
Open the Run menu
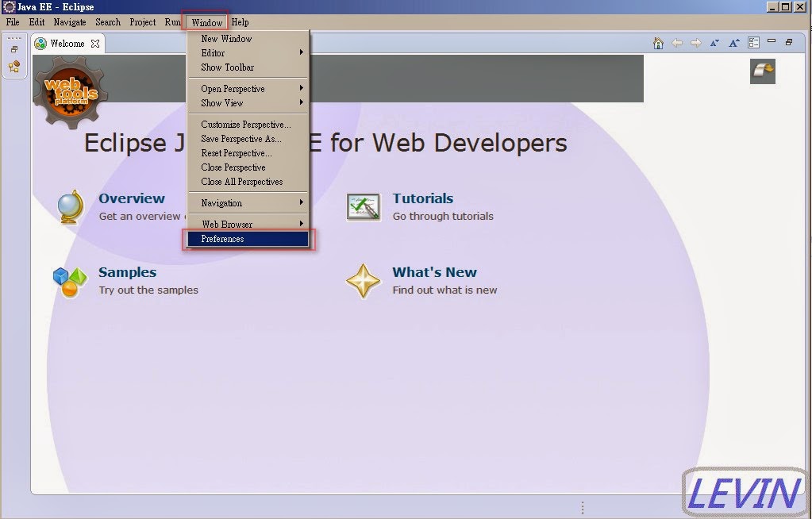172,22
